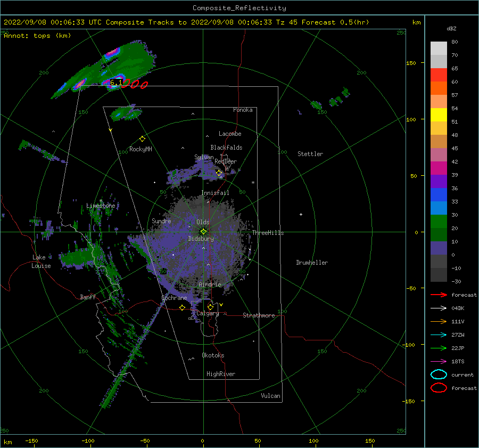Click the dBZ scale heading
Image resolution: width=479 pixels, height=448 pixels.
pyautogui.click(x=451, y=29)
